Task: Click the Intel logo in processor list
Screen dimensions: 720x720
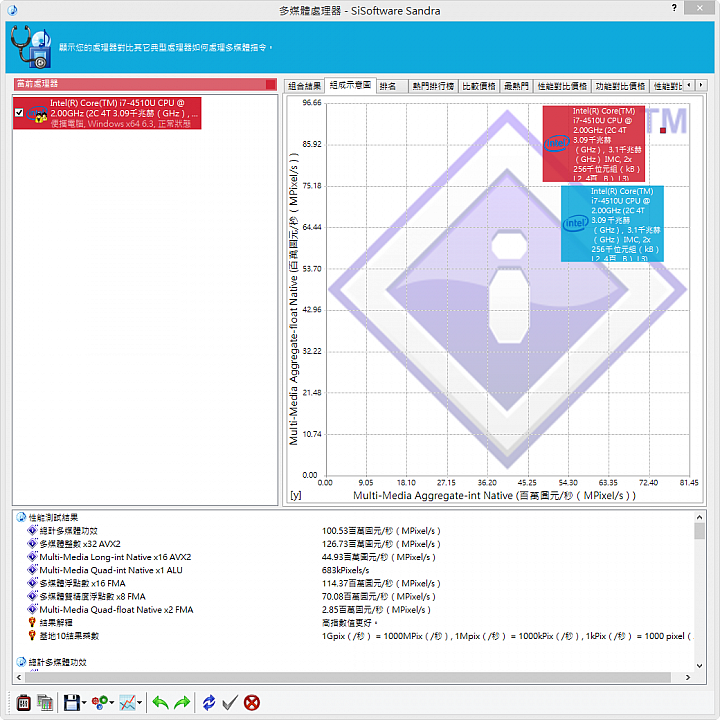Action: click(x=37, y=113)
